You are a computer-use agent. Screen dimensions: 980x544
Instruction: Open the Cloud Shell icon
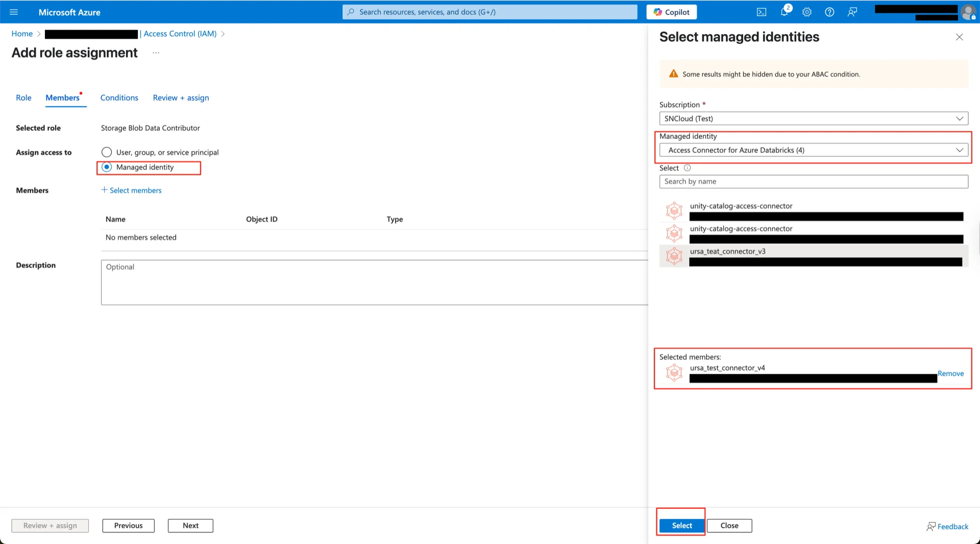tap(761, 12)
